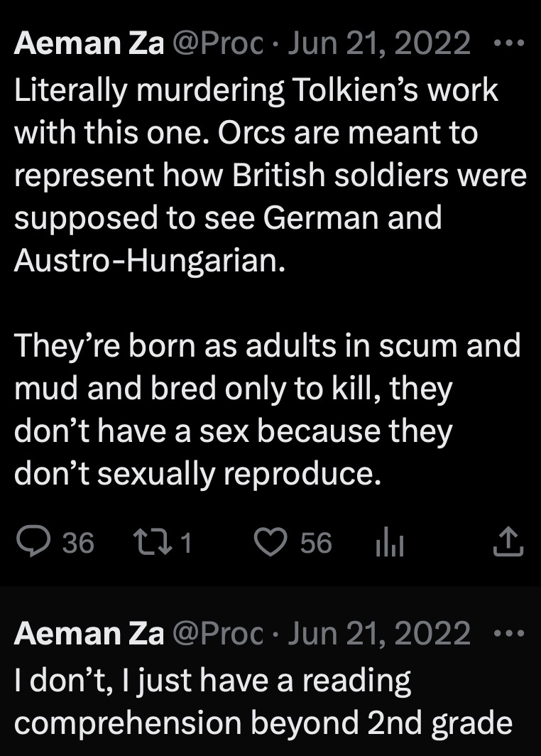Click the 36 replies count
The height and width of the screenshot is (756, 541).
pyautogui.click(x=78, y=544)
